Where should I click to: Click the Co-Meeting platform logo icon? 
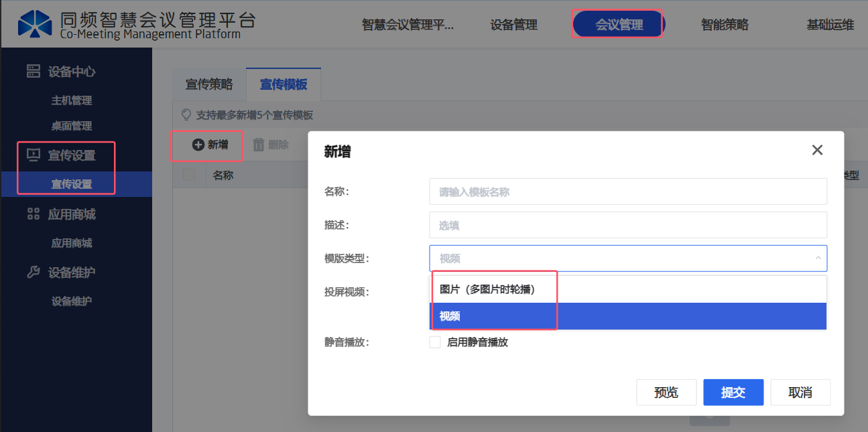35,23
